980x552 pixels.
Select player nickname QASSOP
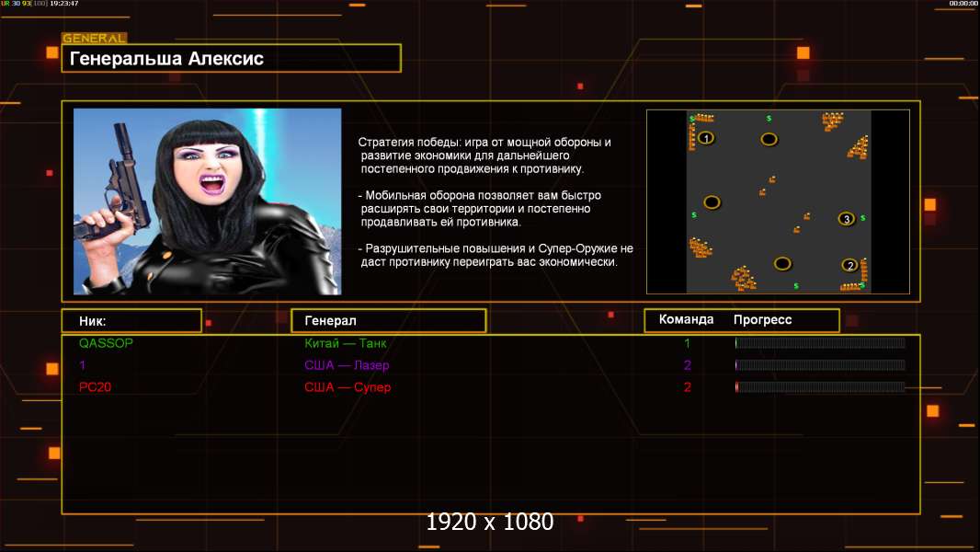(107, 343)
